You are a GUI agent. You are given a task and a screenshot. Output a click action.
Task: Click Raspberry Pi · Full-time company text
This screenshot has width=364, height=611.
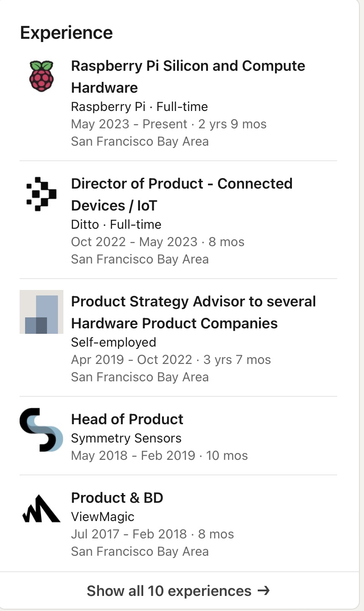coord(139,107)
